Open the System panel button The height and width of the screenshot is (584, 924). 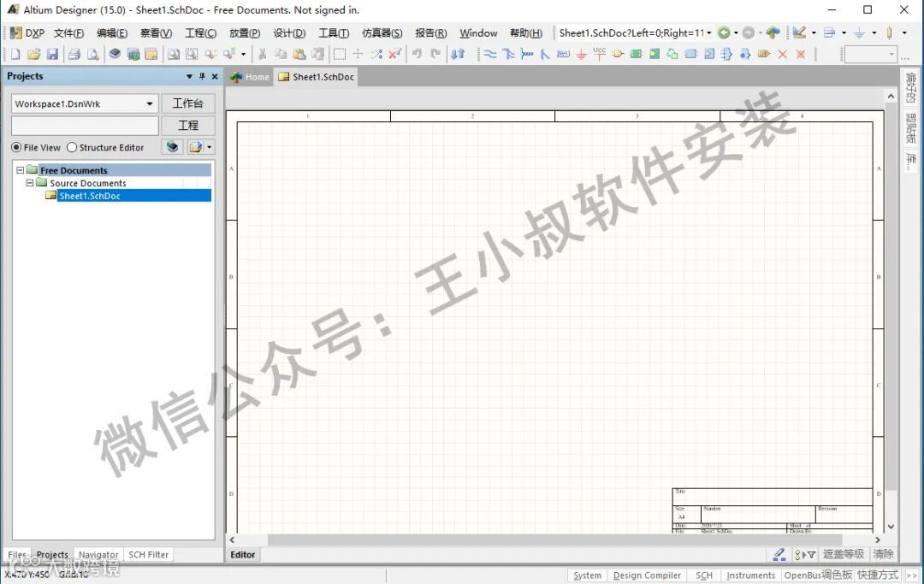click(588, 575)
